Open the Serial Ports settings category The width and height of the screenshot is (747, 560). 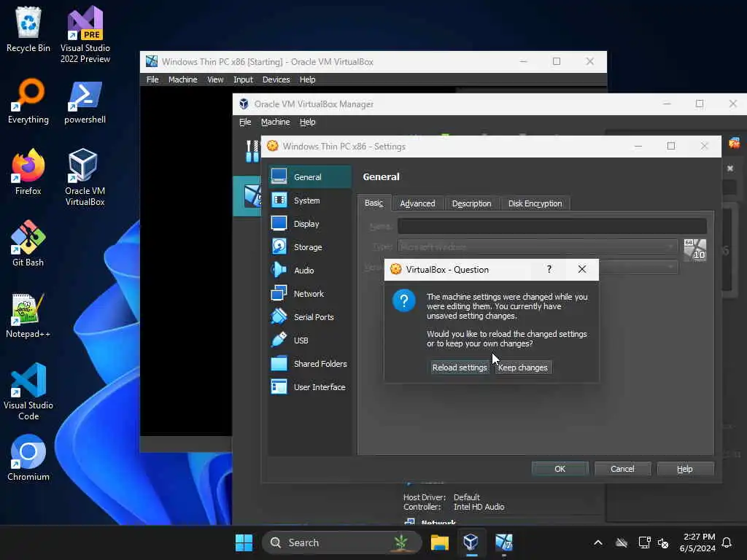click(309, 316)
